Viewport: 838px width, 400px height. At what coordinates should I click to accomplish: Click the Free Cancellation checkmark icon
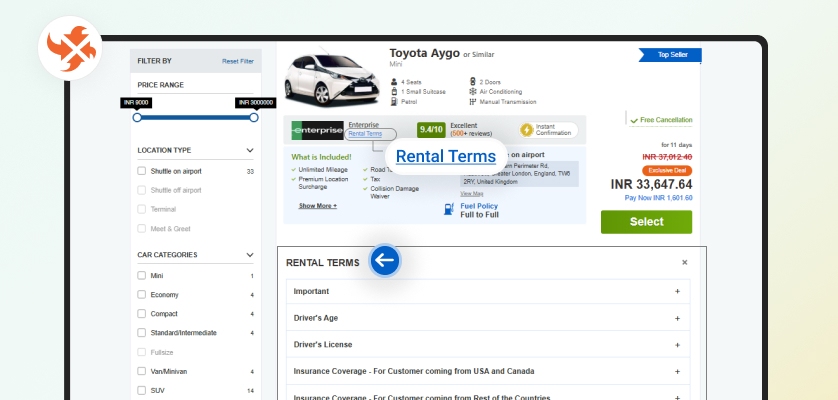pos(634,121)
